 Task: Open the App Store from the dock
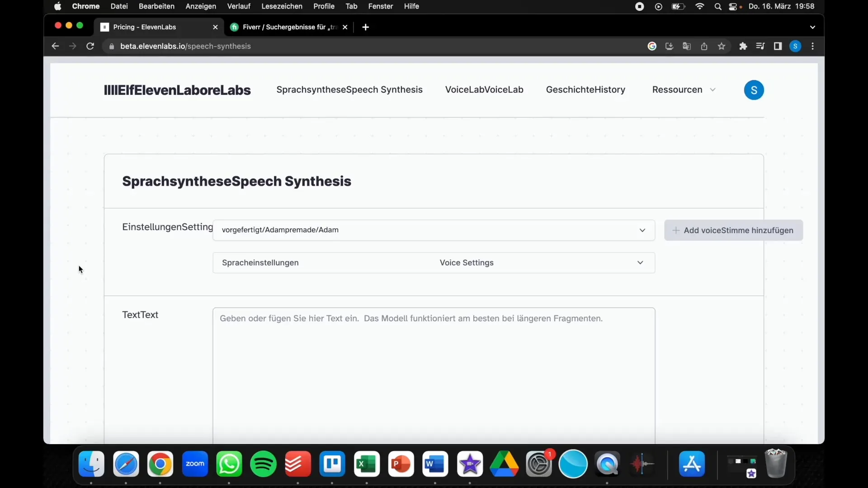point(692,464)
